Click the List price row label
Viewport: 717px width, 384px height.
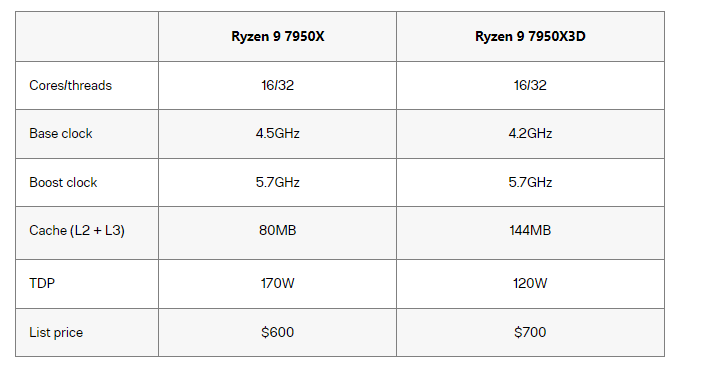coord(56,332)
